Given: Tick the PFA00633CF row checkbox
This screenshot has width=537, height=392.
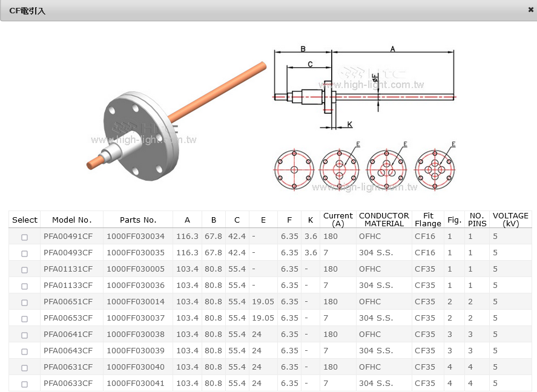Looking at the screenshot, I should pos(25,384).
